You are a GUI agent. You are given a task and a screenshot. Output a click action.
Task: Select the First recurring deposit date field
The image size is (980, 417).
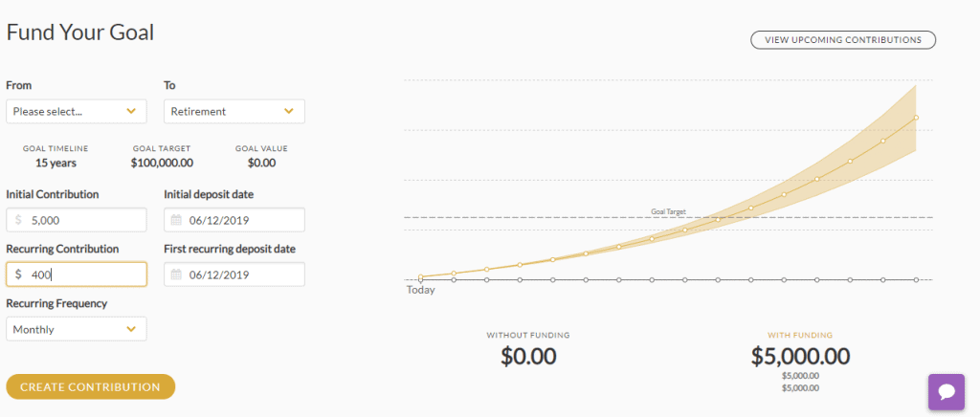[234, 274]
